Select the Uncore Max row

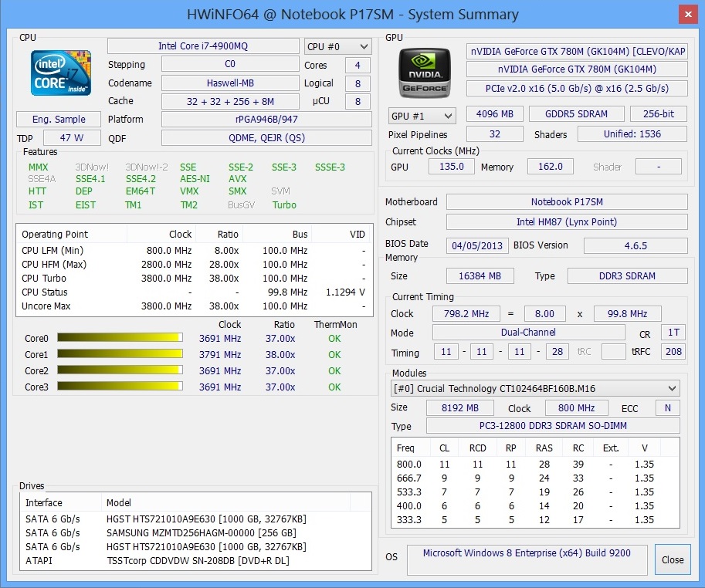click(x=195, y=306)
